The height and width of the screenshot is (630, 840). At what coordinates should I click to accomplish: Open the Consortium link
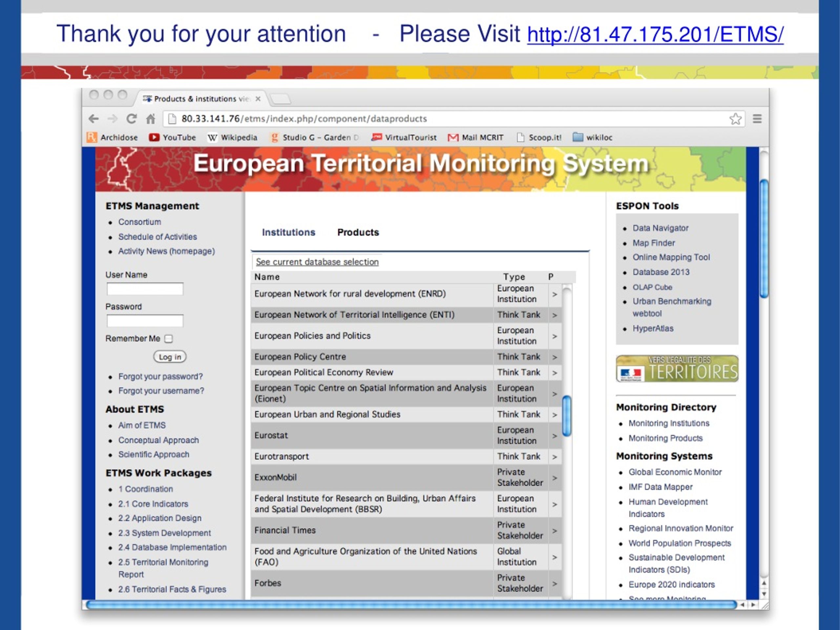coord(140,222)
